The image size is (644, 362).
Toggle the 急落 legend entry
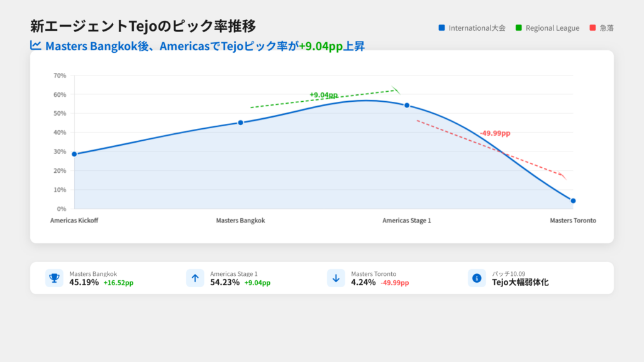(601, 28)
